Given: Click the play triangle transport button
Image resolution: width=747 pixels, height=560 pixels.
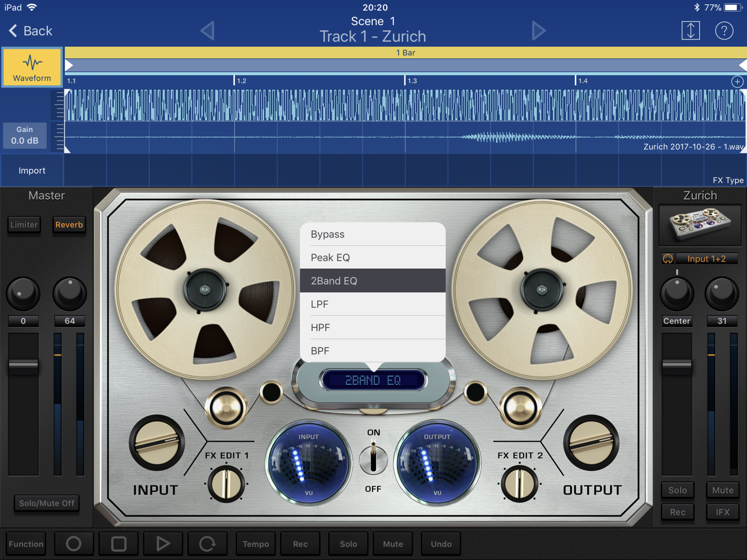Looking at the screenshot, I should point(163,544).
